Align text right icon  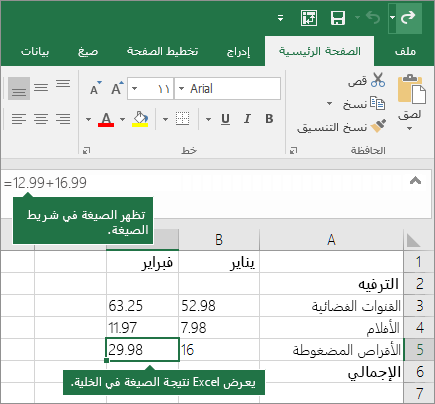click(x=63, y=119)
